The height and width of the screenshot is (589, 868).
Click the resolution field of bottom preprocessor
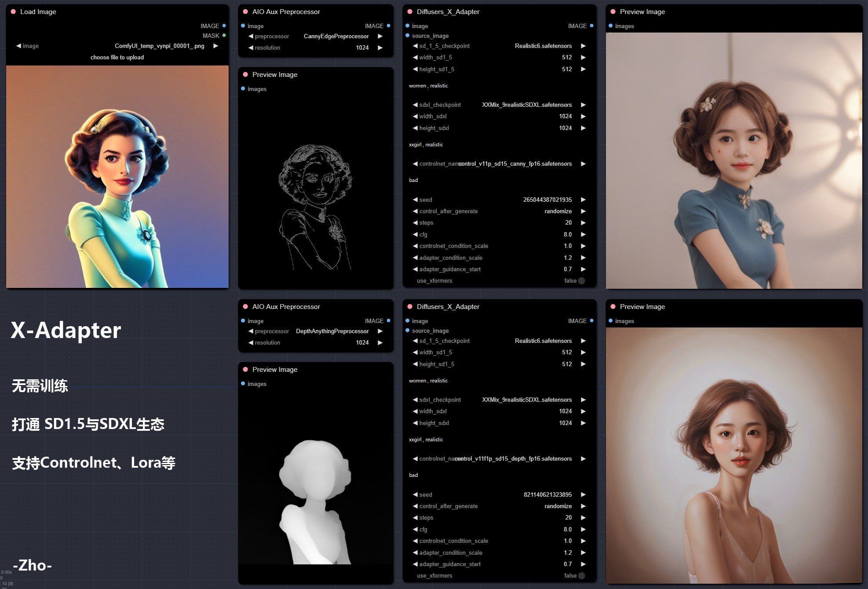click(x=315, y=342)
